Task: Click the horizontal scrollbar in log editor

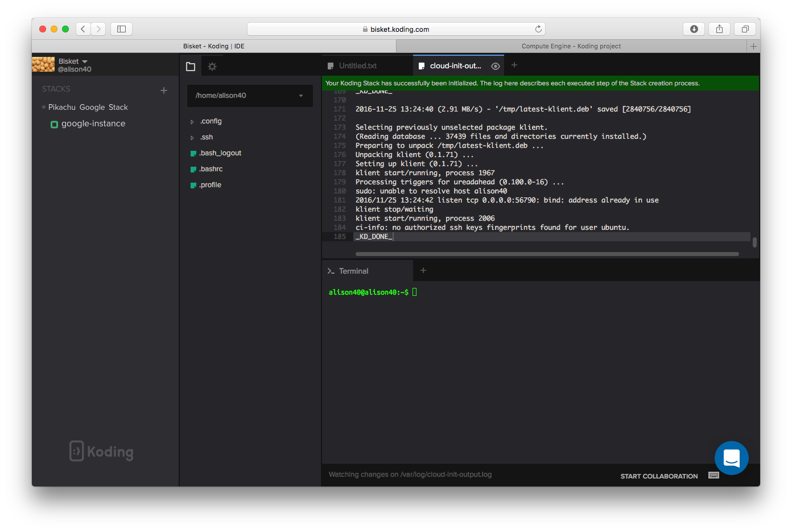Action: point(547,254)
